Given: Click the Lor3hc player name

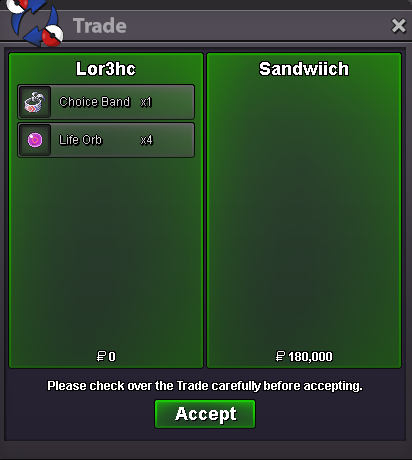Looking at the screenshot, I should [106, 69].
